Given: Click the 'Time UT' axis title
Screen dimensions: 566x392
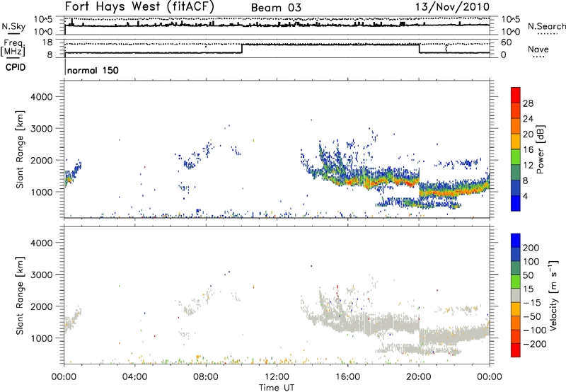Looking at the screenshot, I should coord(277,388).
